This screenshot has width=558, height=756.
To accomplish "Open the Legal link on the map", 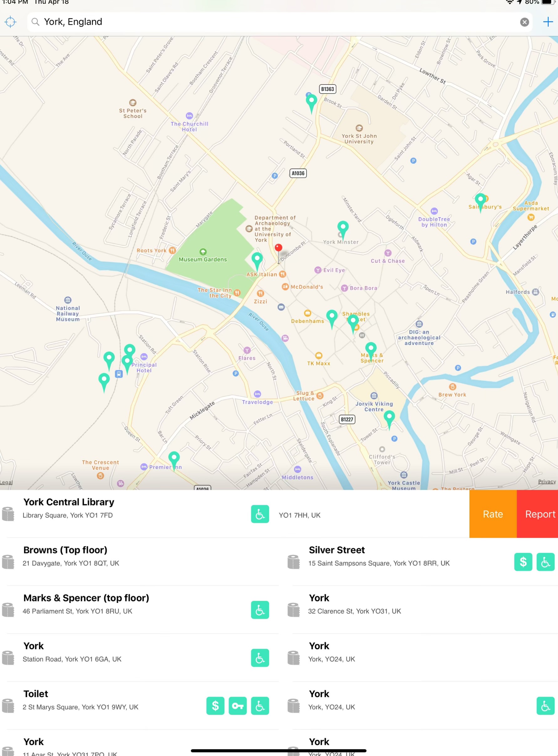I will [6, 482].
